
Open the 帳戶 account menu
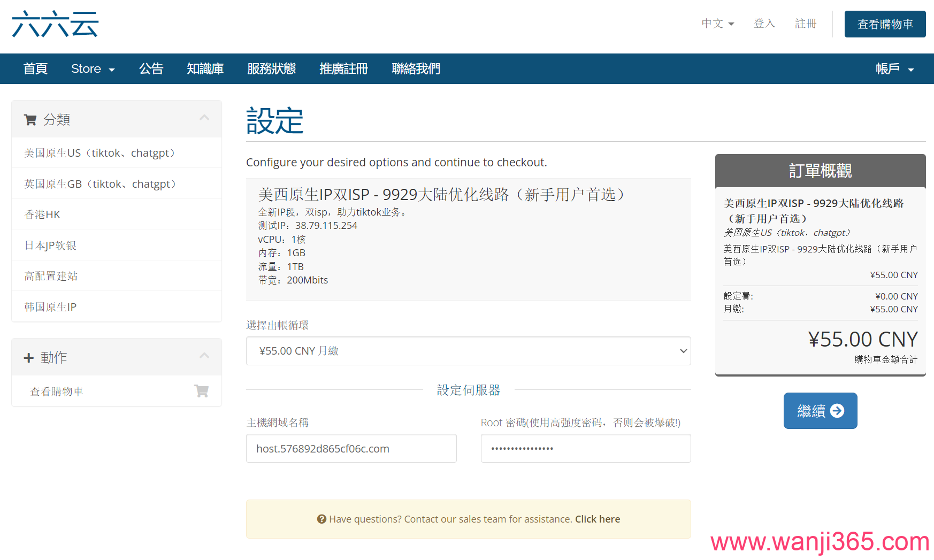[x=894, y=69]
